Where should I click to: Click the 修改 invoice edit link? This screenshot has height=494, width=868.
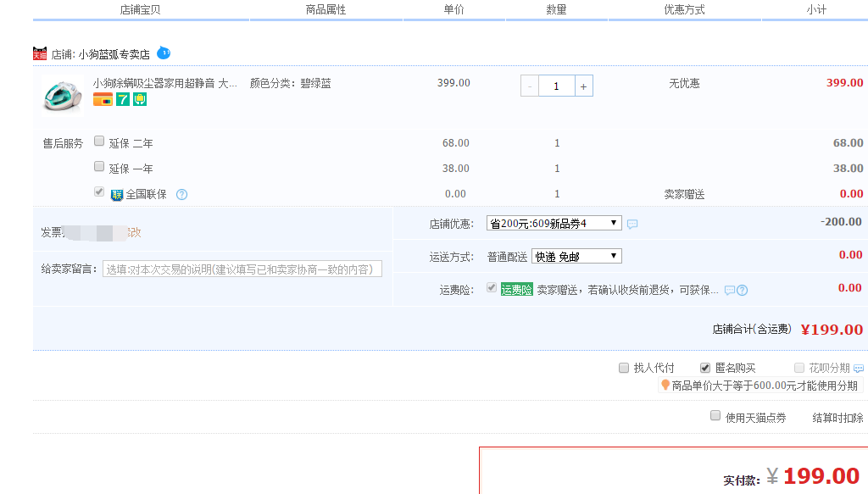(135, 232)
